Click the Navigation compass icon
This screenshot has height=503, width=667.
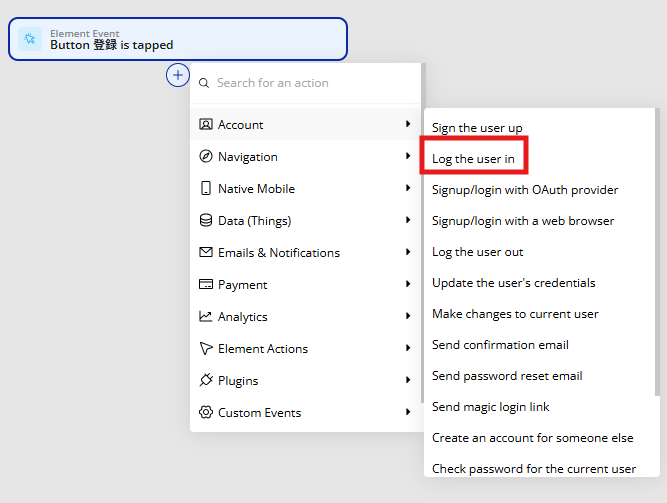point(206,156)
